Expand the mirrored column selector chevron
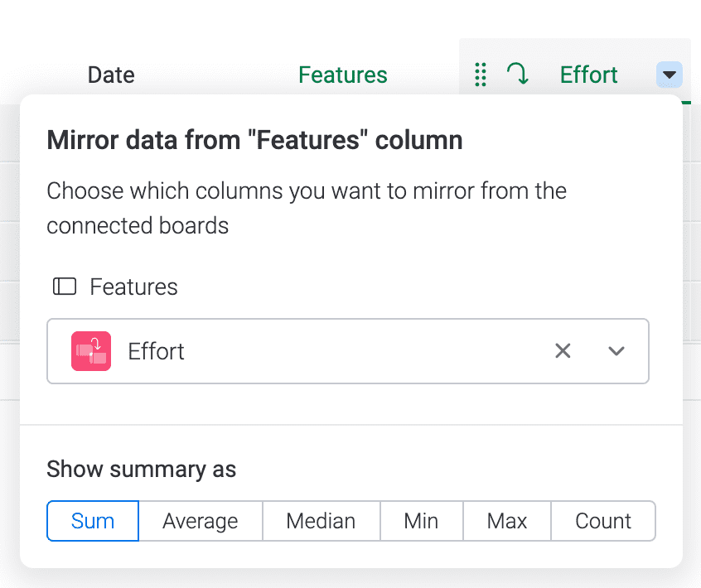The width and height of the screenshot is (701, 588). (x=616, y=351)
